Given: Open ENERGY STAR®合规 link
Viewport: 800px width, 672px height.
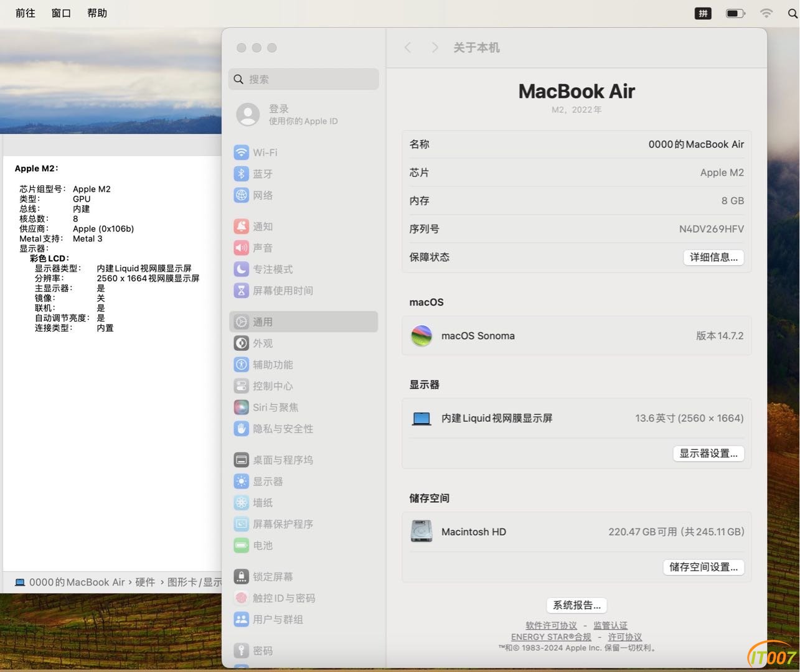Looking at the screenshot, I should [x=551, y=637].
